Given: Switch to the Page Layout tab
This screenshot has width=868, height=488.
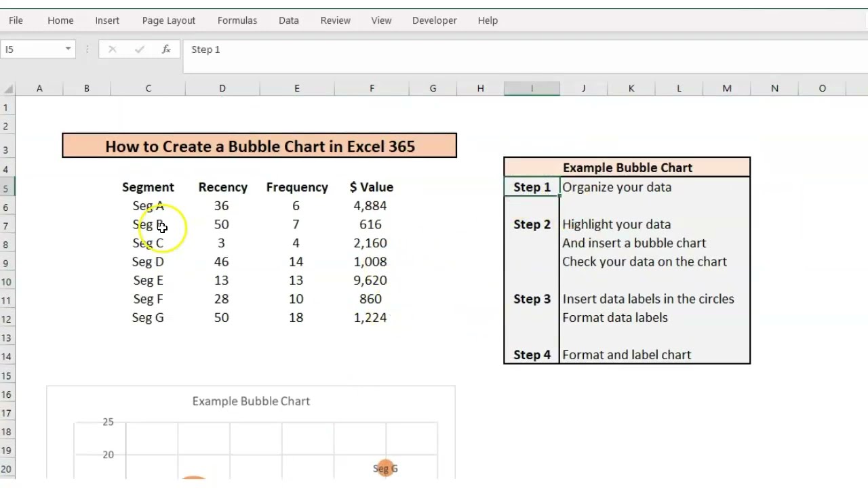Looking at the screenshot, I should tap(169, 20).
